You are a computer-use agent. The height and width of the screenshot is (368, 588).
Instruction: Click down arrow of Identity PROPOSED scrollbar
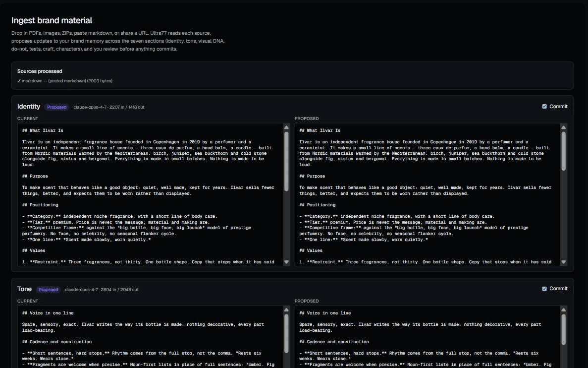563,262
